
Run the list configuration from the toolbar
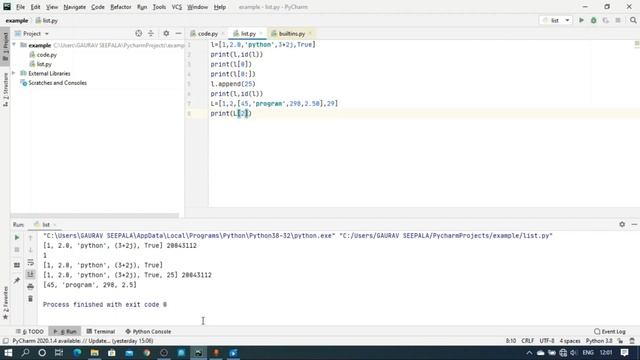(x=581, y=20)
